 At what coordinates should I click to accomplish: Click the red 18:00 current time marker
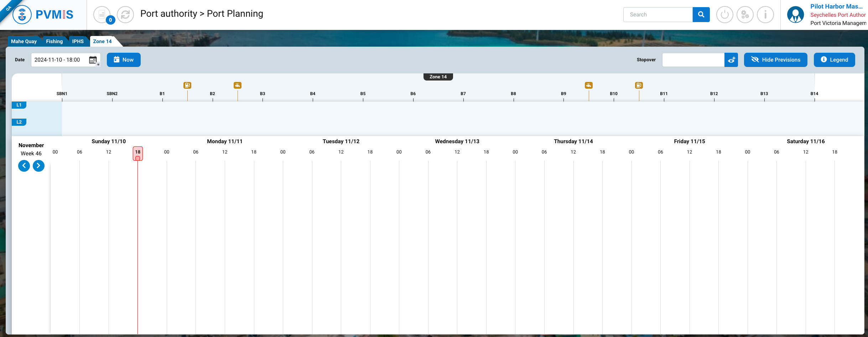(x=138, y=154)
